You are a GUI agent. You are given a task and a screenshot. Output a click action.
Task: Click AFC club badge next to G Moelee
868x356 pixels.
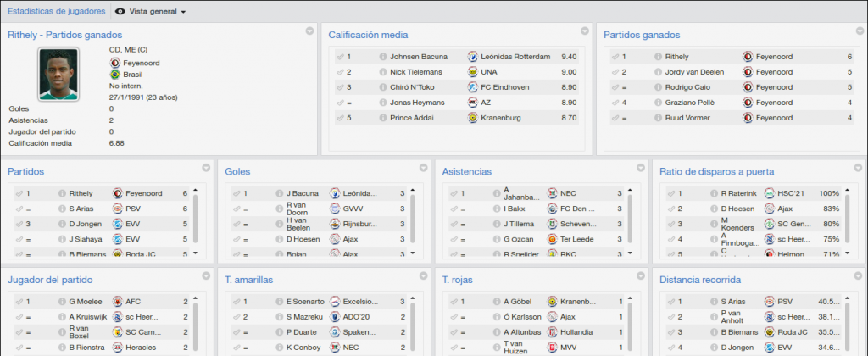[x=117, y=302]
